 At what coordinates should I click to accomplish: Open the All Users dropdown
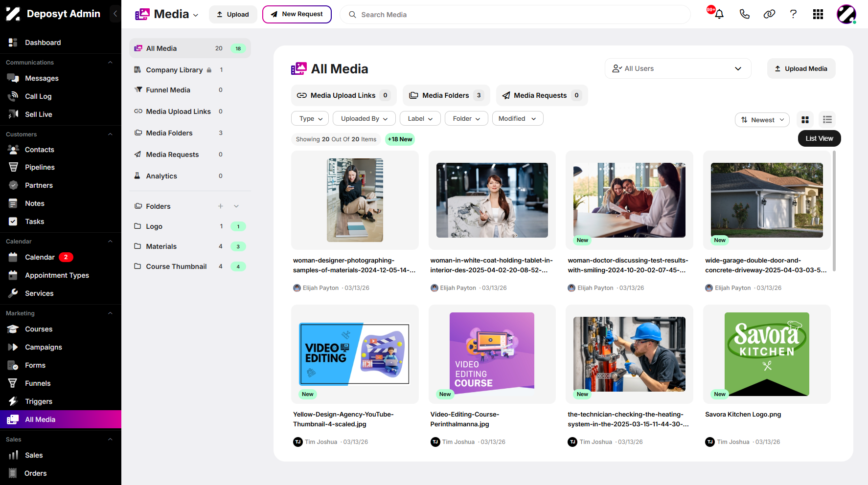678,68
